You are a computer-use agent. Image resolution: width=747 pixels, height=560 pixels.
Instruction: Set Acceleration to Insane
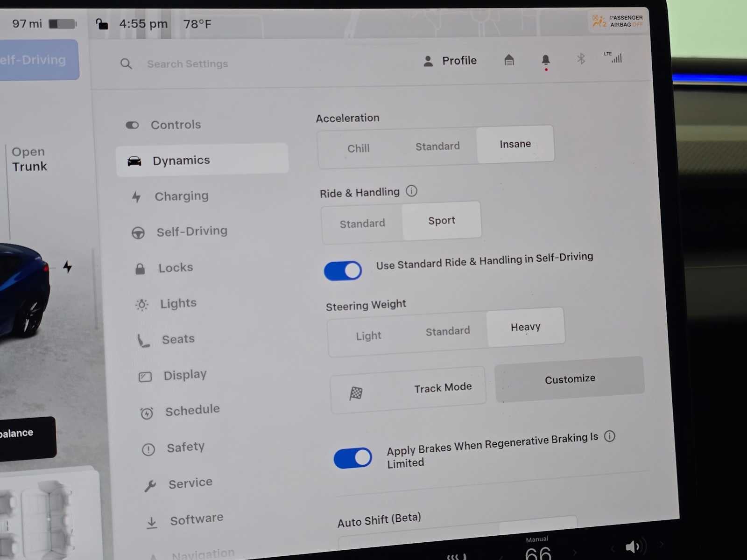pyautogui.click(x=515, y=144)
